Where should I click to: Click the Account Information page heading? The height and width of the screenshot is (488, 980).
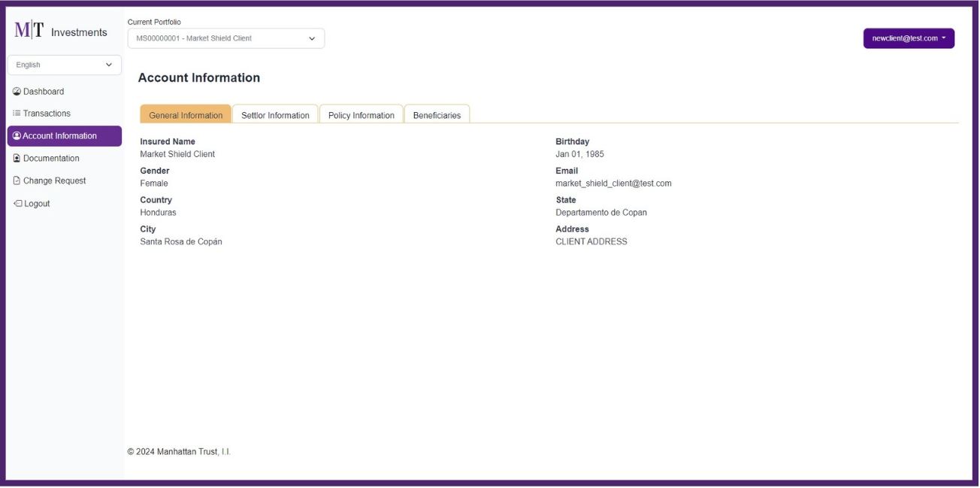[x=198, y=78]
